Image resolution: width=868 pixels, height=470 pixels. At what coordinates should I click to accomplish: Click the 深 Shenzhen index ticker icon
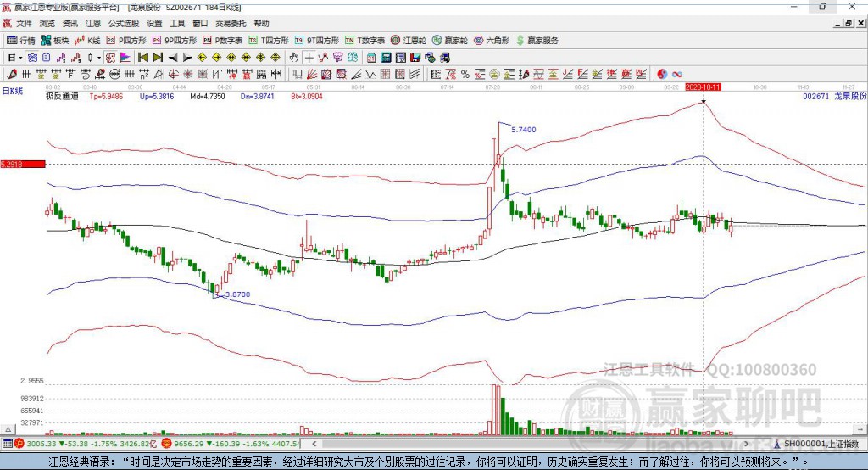(x=167, y=444)
